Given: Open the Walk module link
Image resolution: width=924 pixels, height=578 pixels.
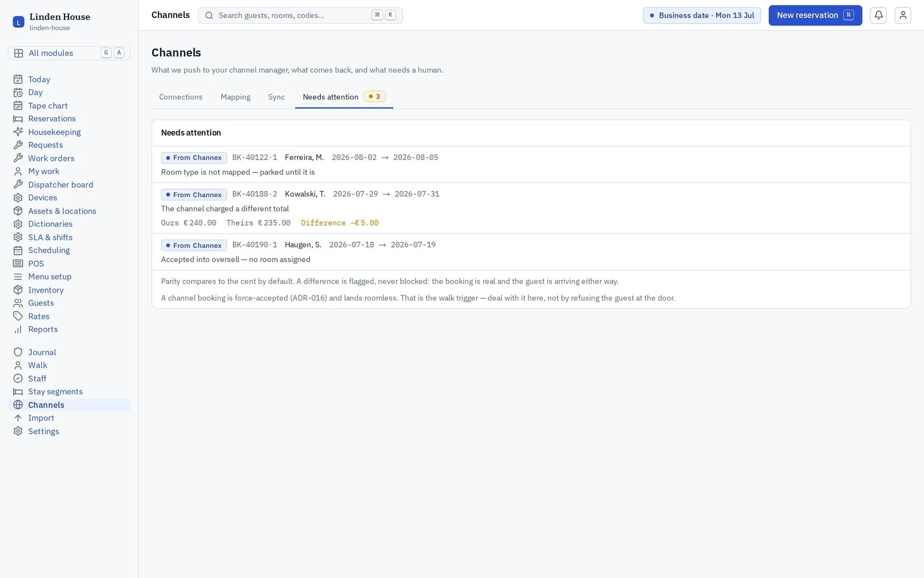Looking at the screenshot, I should pos(69,365).
